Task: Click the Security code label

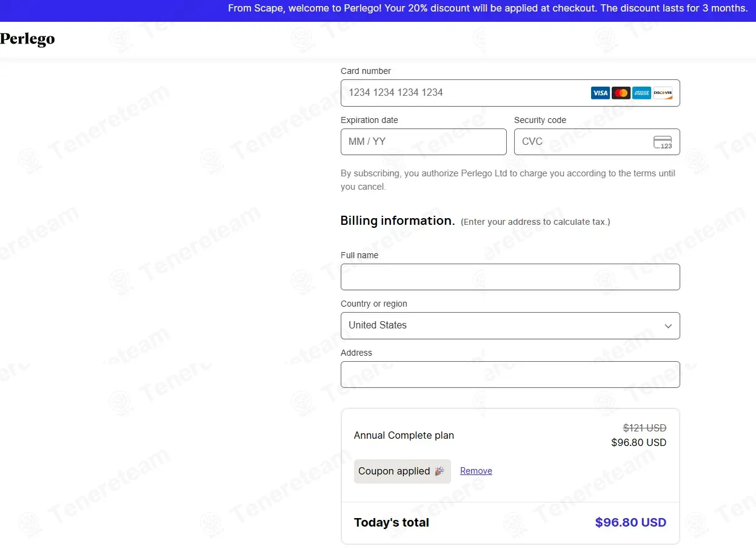Action: pos(540,120)
